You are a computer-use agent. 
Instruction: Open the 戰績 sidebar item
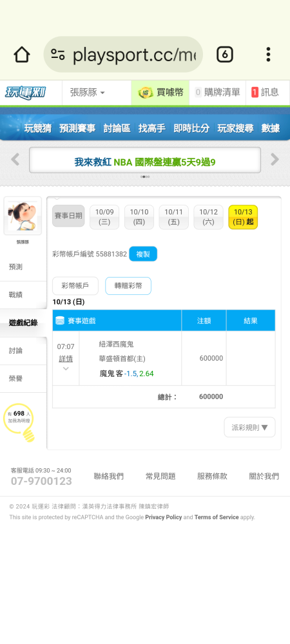point(23,295)
